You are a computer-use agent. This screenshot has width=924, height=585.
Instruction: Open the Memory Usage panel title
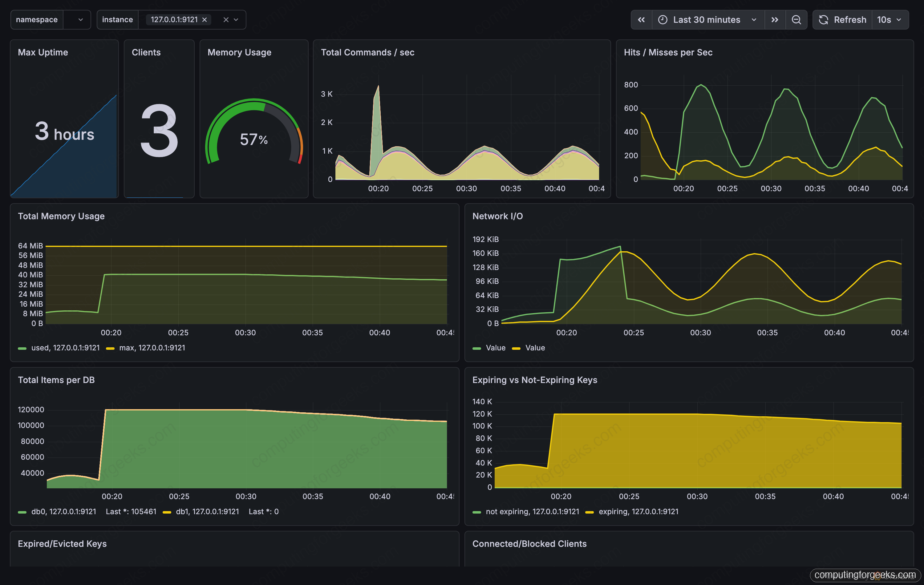click(x=239, y=52)
